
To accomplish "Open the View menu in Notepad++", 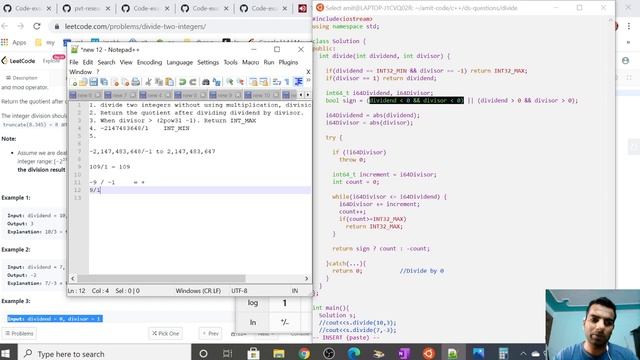I will (x=126, y=62).
